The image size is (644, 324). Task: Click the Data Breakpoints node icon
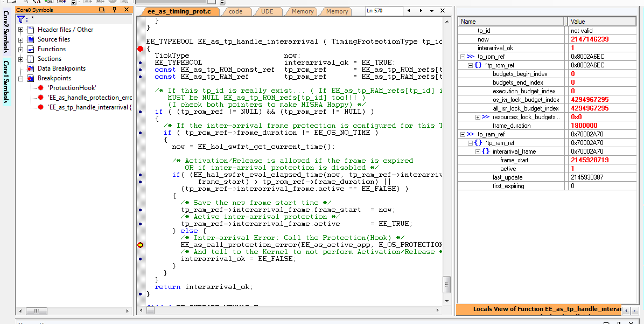coord(30,68)
